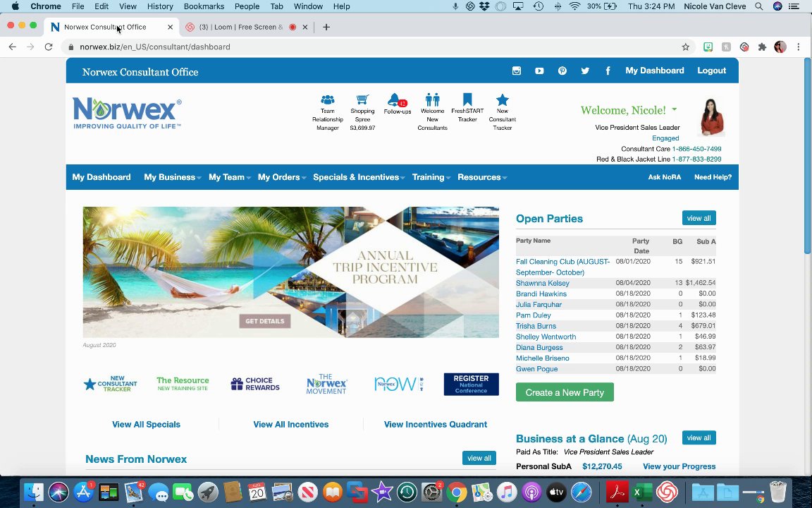Open the Pinterest icon in header
This screenshot has width=812, height=508.
tap(562, 71)
